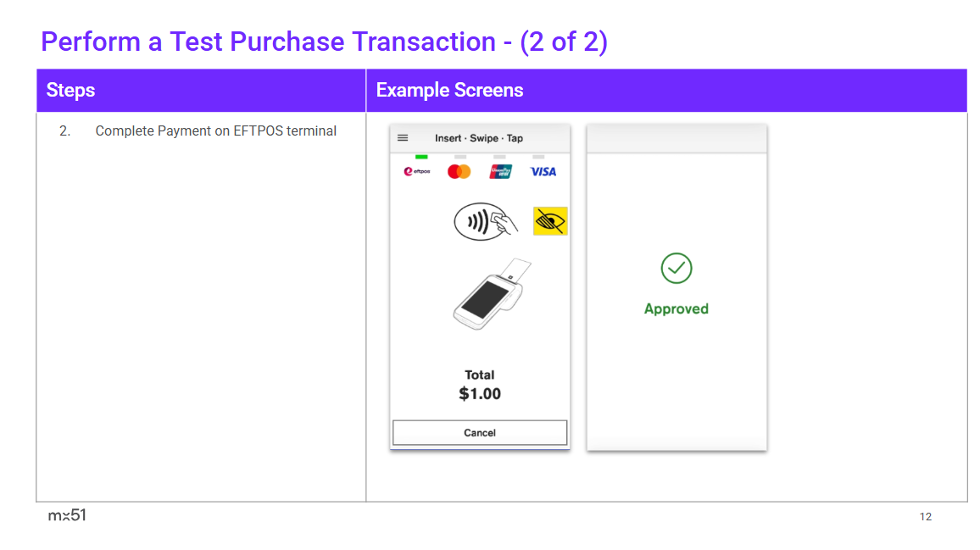The width and height of the screenshot is (980, 550).
Task: Click the eftpos card logo
Action: (417, 172)
